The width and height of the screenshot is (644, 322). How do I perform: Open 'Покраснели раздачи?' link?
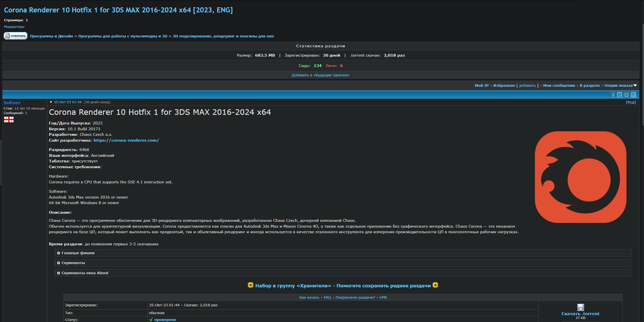pyautogui.click(x=355, y=297)
